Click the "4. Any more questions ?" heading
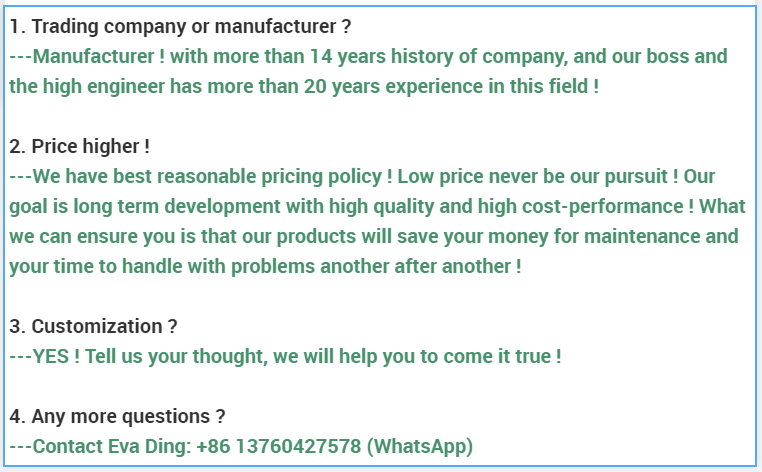The image size is (762, 472). click(117, 416)
